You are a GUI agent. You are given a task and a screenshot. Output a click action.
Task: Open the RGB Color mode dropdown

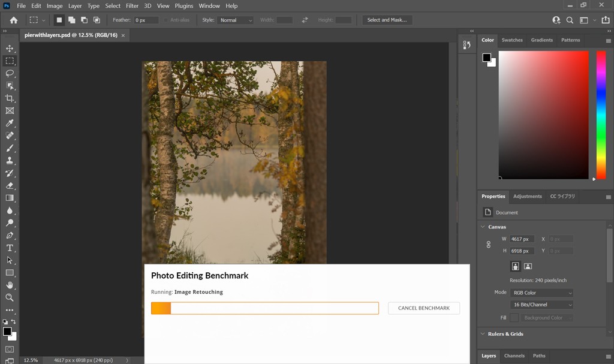coord(541,293)
